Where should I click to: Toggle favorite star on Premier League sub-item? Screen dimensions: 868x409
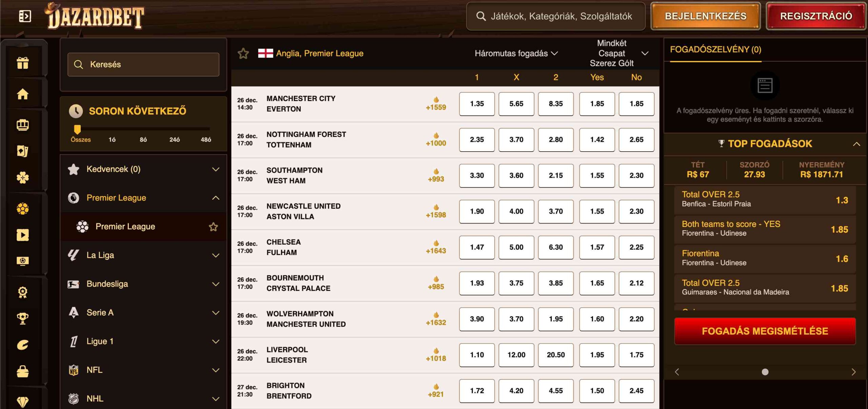point(213,227)
